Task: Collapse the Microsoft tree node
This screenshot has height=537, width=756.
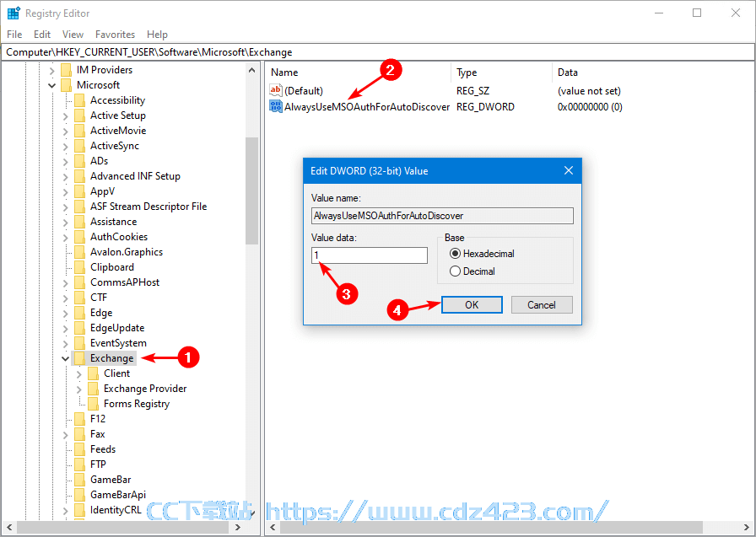Action: (x=51, y=85)
